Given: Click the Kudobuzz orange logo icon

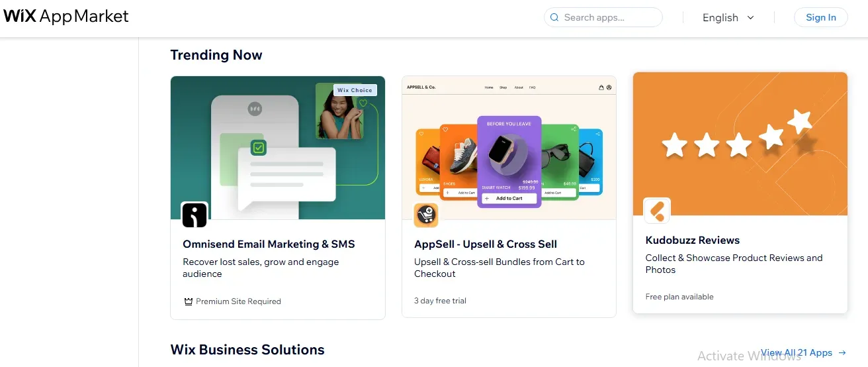Looking at the screenshot, I should (x=657, y=211).
